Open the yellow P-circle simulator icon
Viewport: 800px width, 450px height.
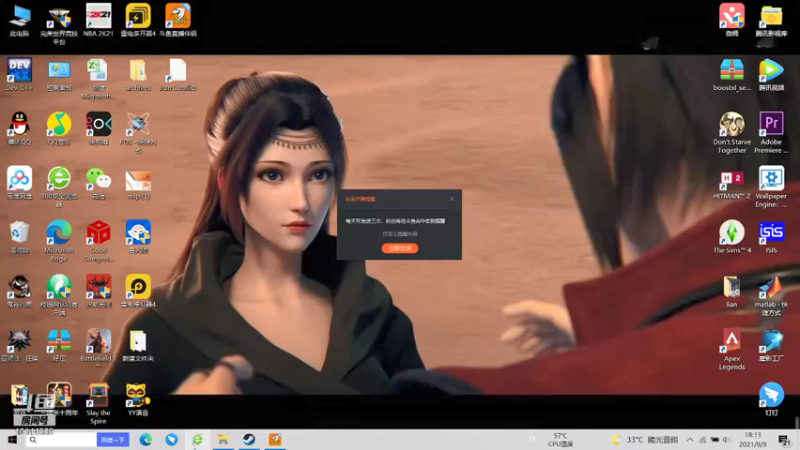(138, 291)
